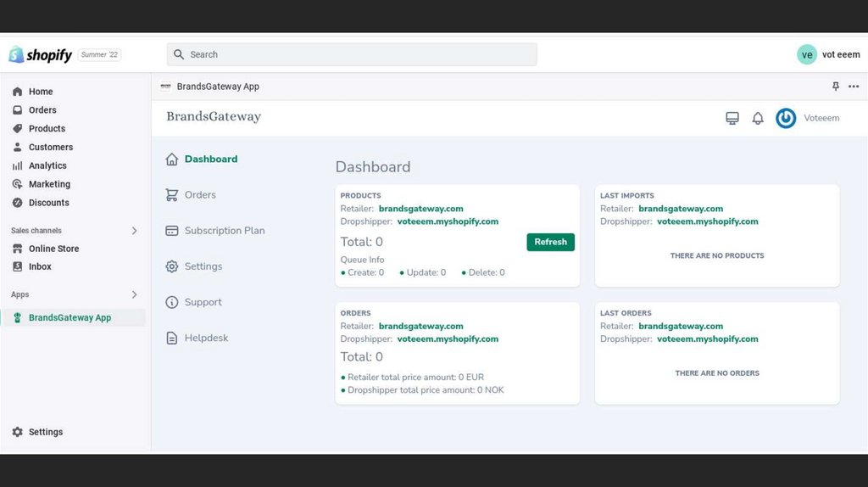Screen dimensions: 868x487
Task: Click the Apps section heading
Action: tap(20, 294)
